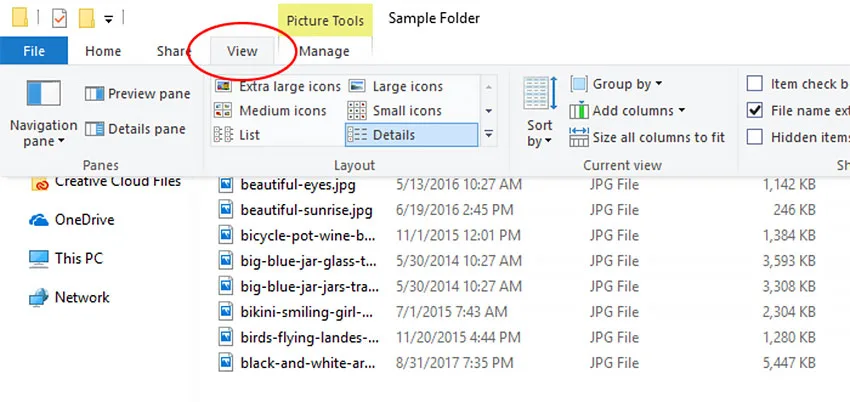Click date 11/1/2015 12:01 PM
The width and height of the screenshot is (850, 402).
click(x=458, y=236)
